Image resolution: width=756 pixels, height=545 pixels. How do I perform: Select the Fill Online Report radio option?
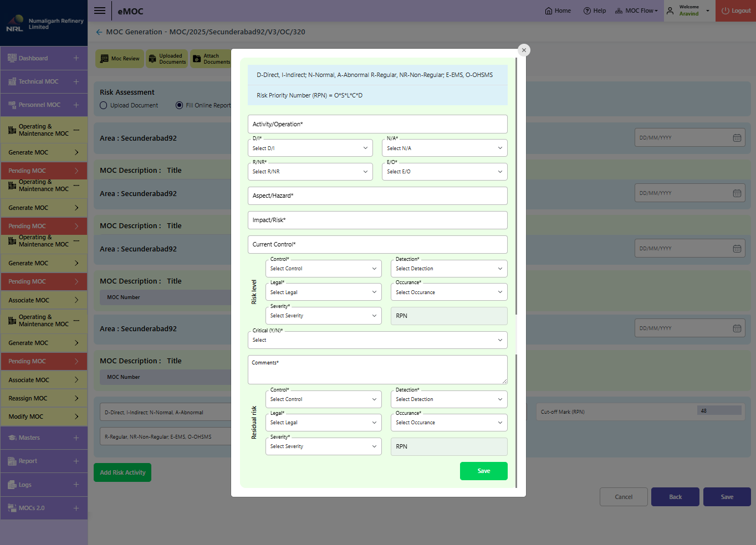point(179,105)
